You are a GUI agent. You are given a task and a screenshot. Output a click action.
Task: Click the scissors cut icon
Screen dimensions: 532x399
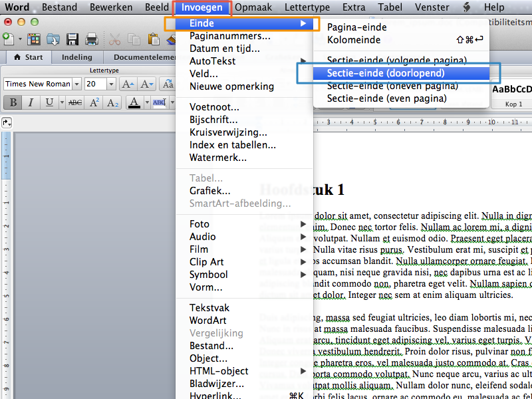(114, 39)
